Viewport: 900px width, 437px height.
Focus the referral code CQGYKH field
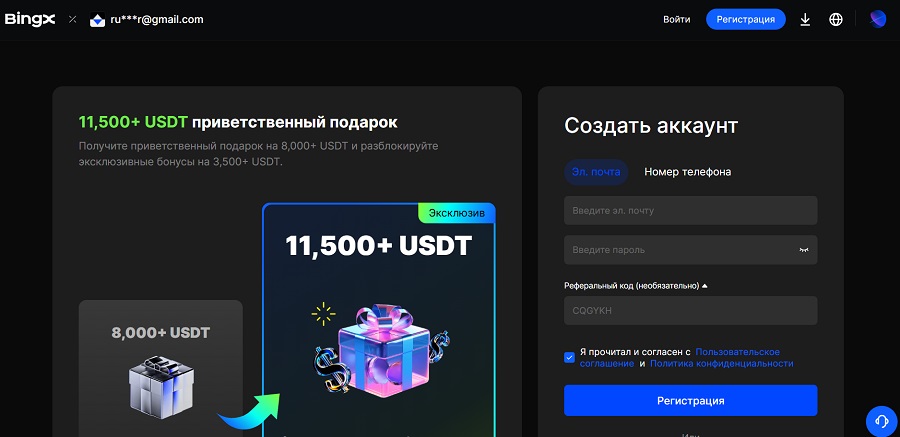click(690, 311)
